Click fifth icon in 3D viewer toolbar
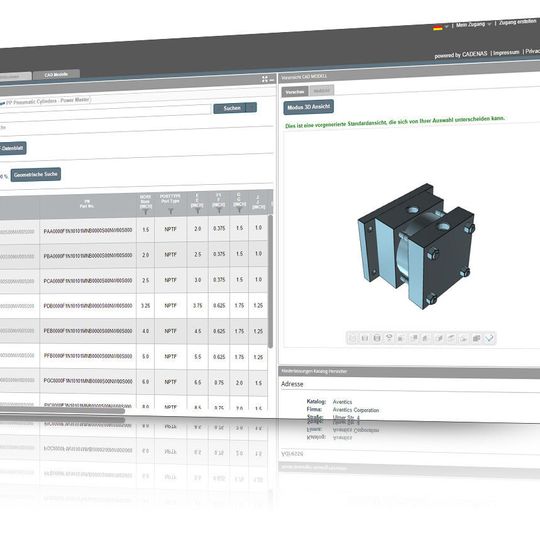This screenshot has width=540, height=540. pyautogui.click(x=401, y=338)
